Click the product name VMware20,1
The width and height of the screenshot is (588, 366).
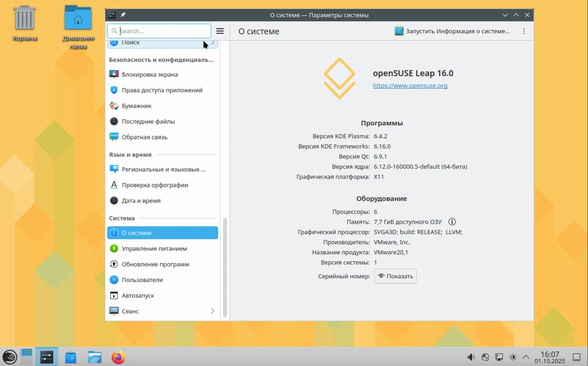point(391,253)
